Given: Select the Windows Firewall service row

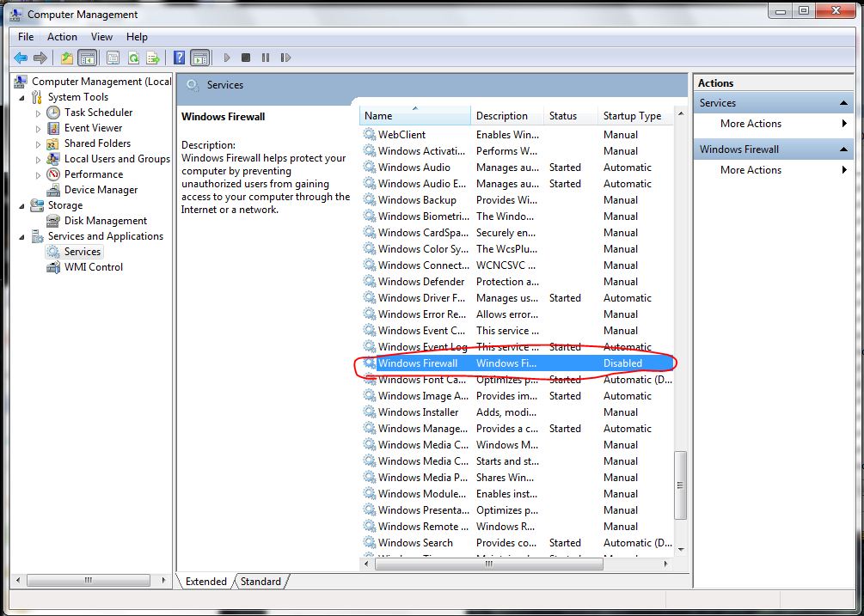Looking at the screenshot, I should [517, 363].
